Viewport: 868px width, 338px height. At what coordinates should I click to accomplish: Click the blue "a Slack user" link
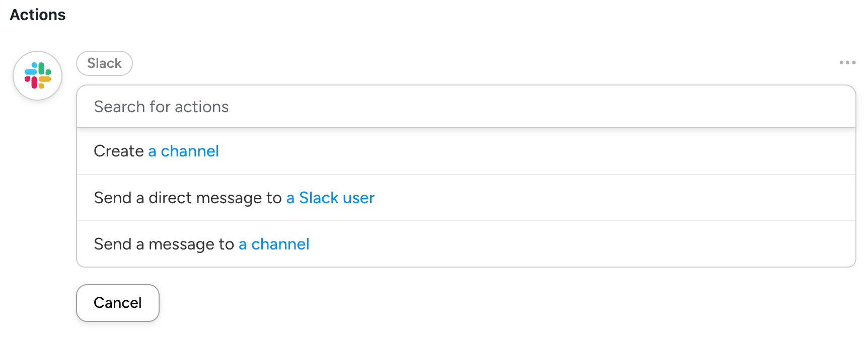[330, 198]
